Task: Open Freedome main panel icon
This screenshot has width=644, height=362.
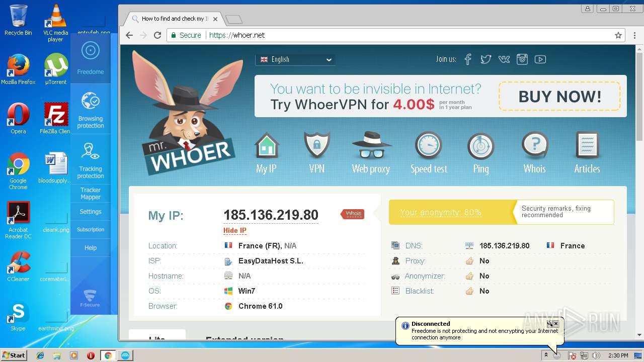Action: tap(91, 58)
